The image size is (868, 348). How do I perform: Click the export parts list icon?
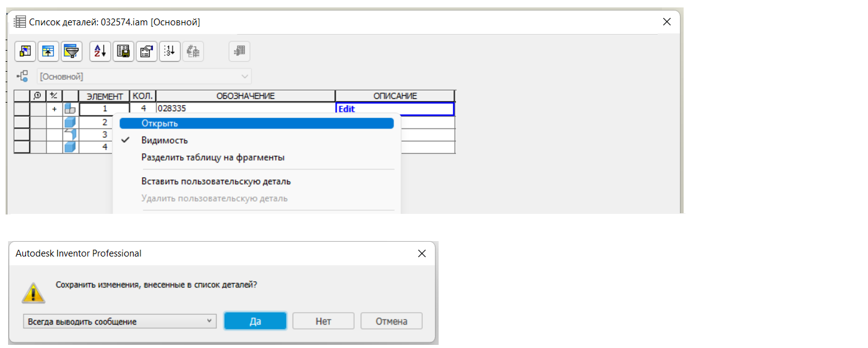[123, 51]
